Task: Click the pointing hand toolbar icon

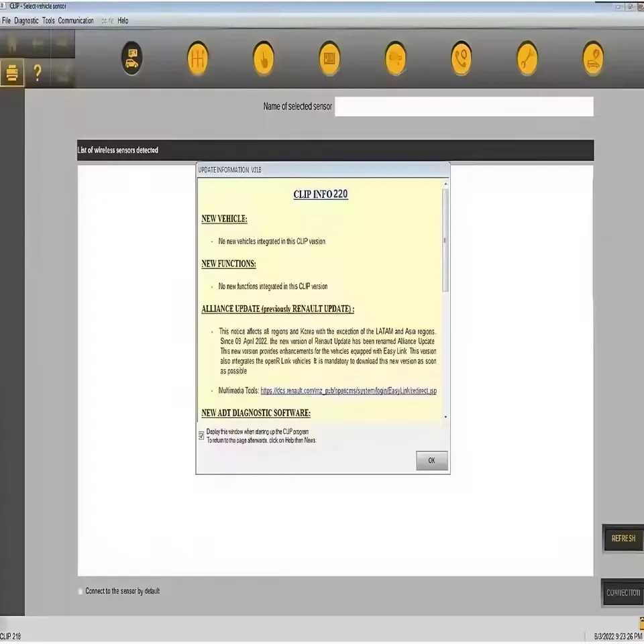Action: pyautogui.click(x=264, y=58)
